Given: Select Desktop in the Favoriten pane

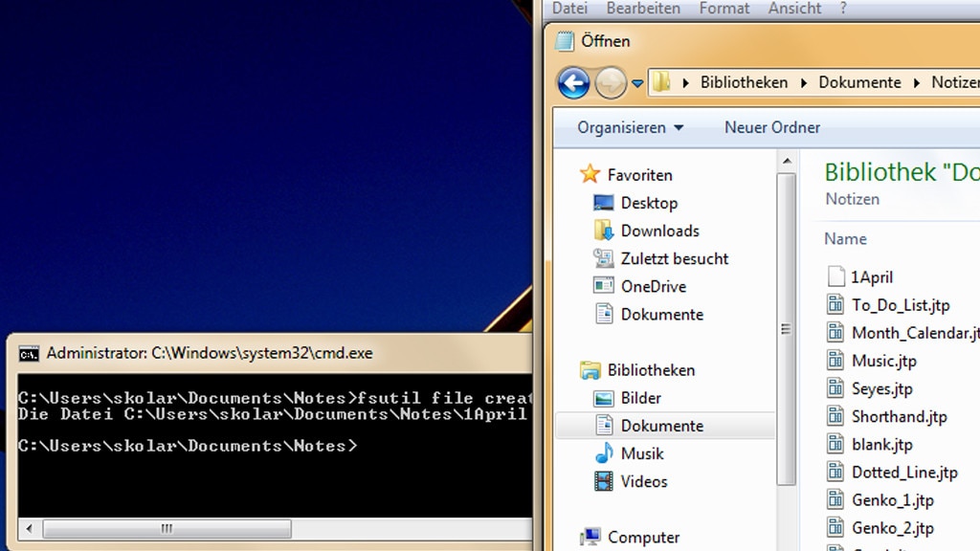Looking at the screenshot, I should (x=651, y=203).
